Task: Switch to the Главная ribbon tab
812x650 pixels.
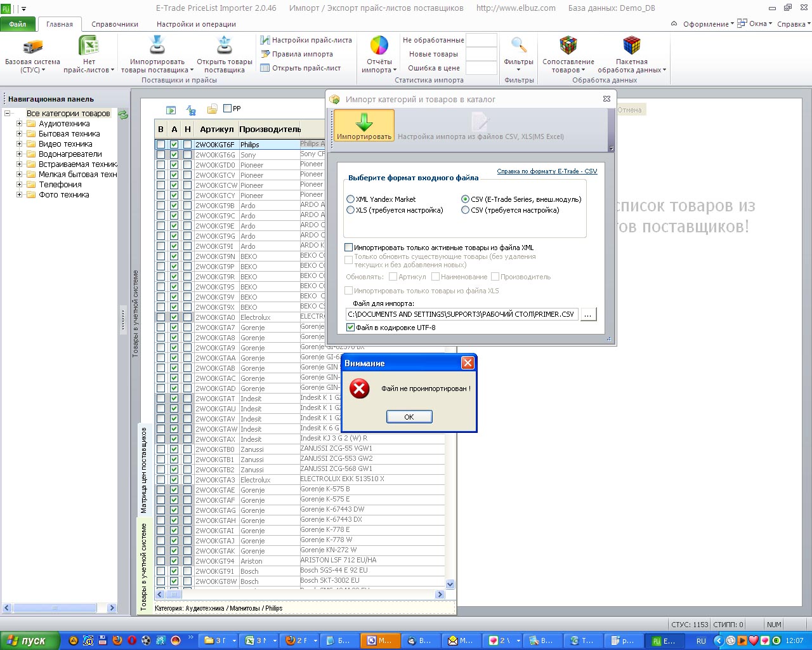Action: tap(60, 24)
